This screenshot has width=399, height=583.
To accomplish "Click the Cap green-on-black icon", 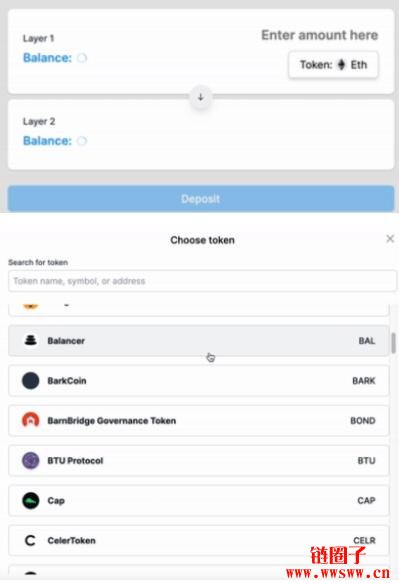I will click(x=30, y=500).
